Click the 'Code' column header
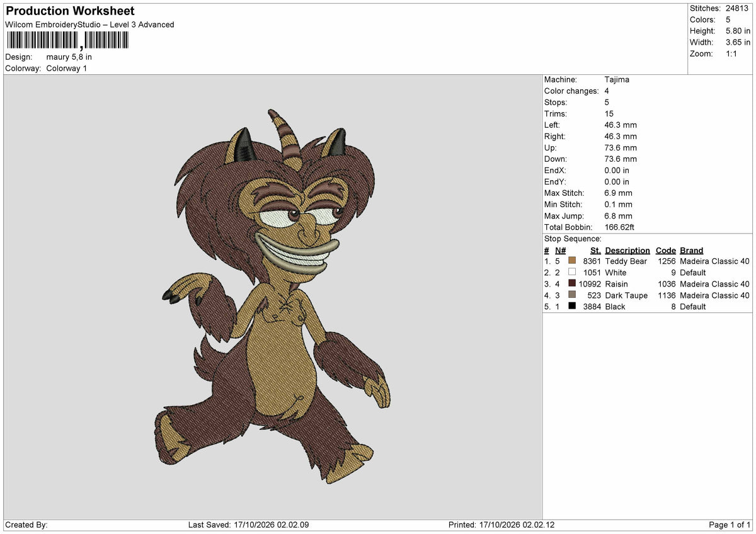The width and height of the screenshot is (756, 534). point(665,250)
